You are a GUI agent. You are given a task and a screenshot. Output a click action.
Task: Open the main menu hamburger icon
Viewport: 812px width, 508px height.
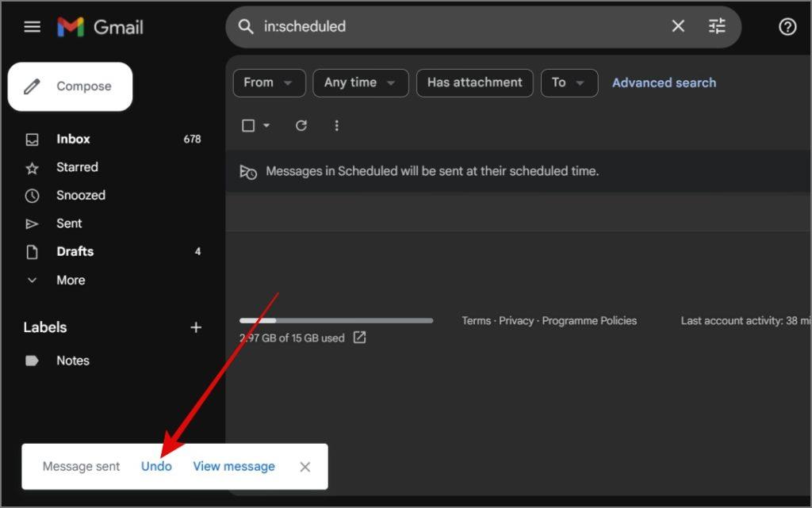coord(32,26)
